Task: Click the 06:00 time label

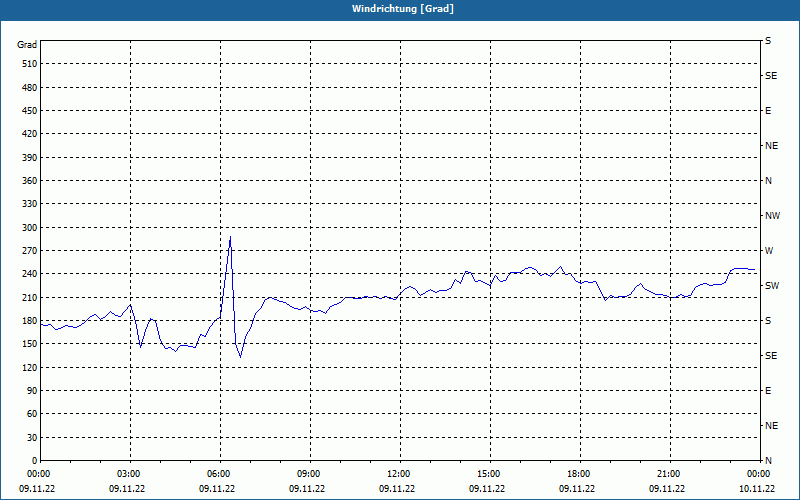Action: coord(220,474)
